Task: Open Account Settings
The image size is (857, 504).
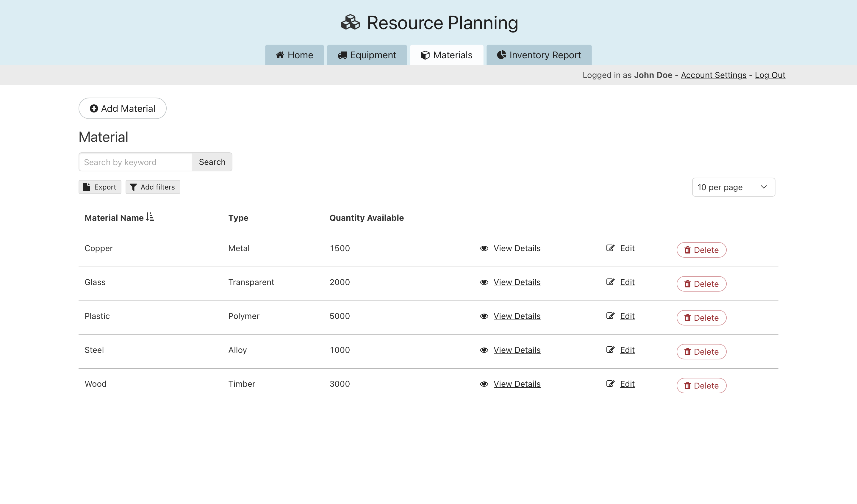Action: pyautogui.click(x=714, y=75)
